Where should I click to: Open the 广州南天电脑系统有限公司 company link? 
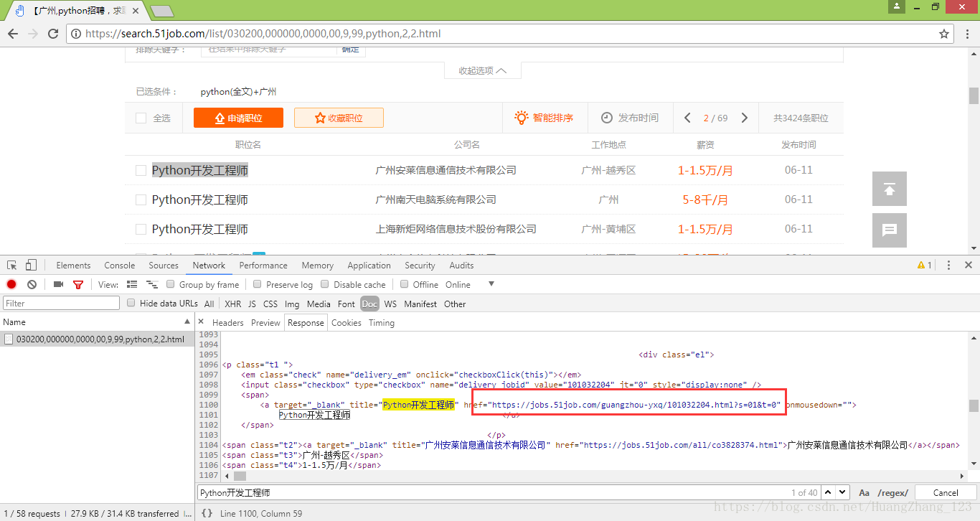[436, 200]
